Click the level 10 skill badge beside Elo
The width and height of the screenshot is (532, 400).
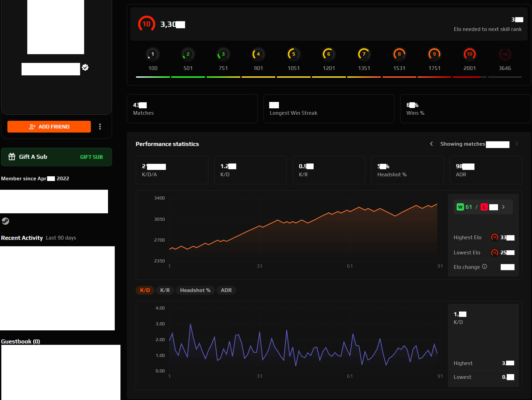(x=146, y=24)
